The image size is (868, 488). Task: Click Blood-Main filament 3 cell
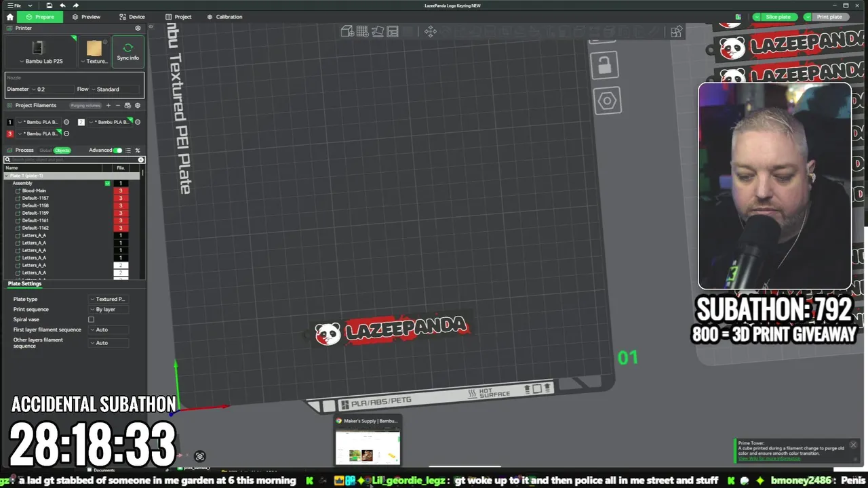click(x=121, y=190)
